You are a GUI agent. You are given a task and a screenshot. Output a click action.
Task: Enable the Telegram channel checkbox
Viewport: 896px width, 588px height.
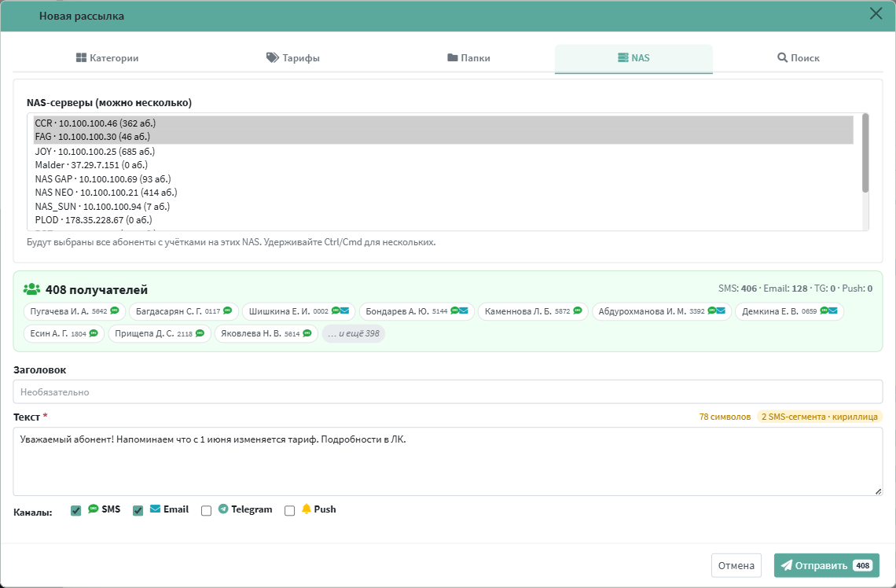click(x=206, y=510)
